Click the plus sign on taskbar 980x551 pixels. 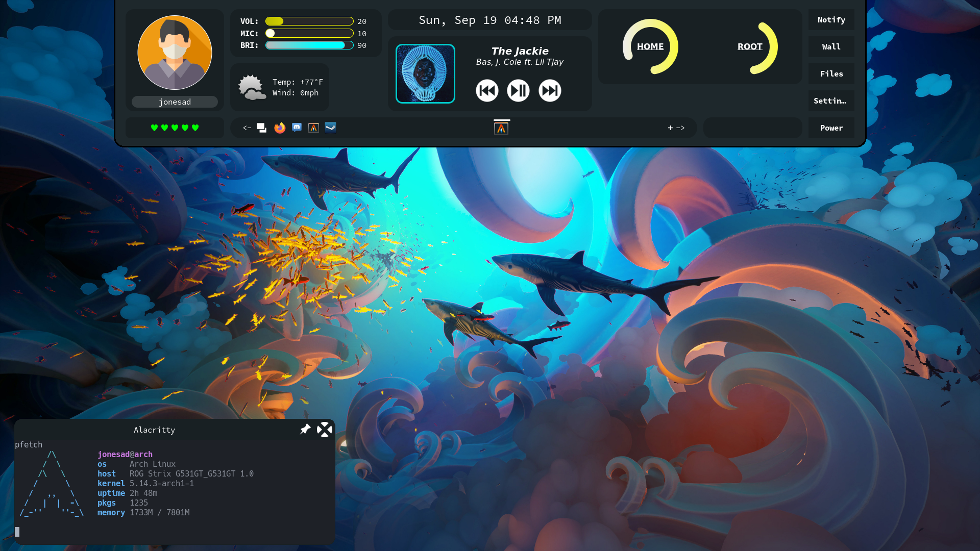pyautogui.click(x=670, y=128)
